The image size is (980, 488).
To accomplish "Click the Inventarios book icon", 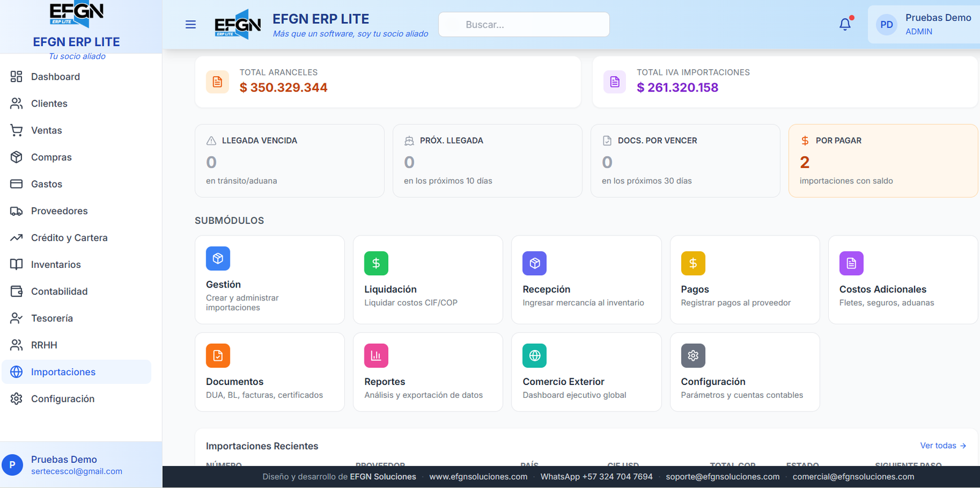I will (17, 264).
